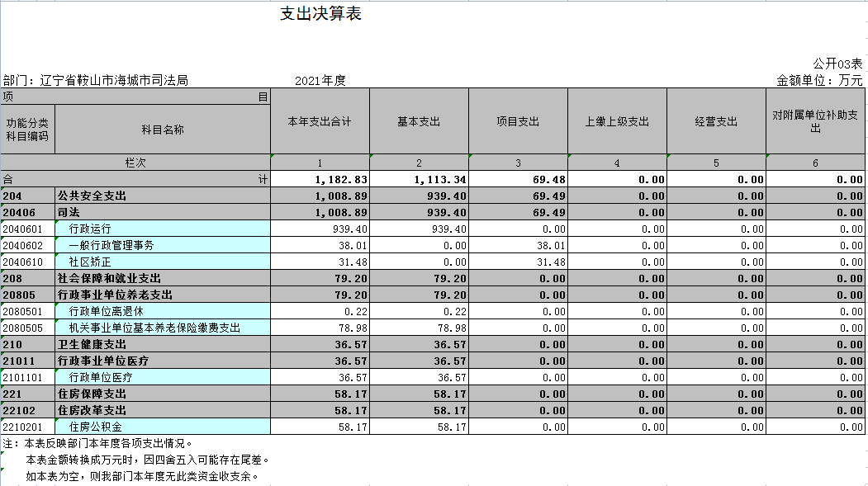Select the 行政单位离退休 cell
Screen dimensions: 868x486
point(163,311)
